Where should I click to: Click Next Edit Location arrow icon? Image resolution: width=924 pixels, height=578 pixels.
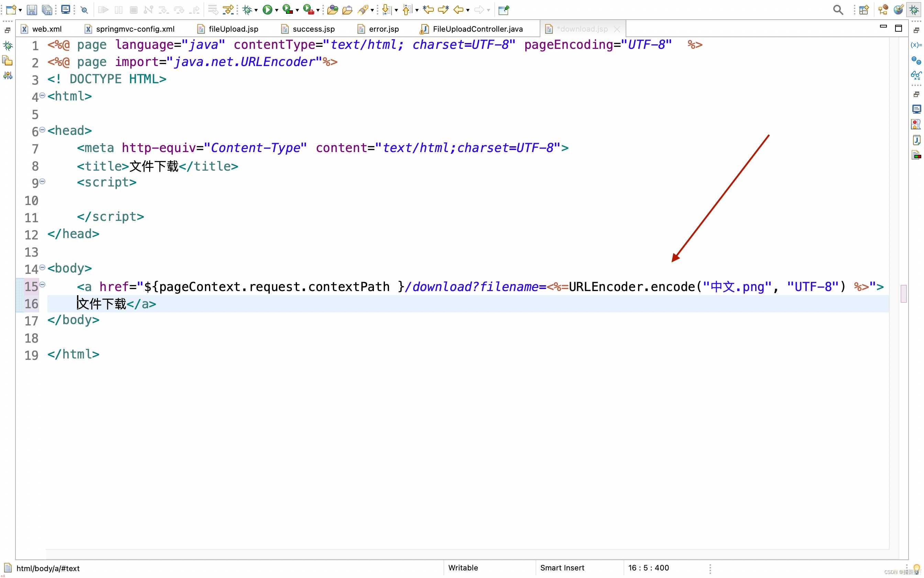click(x=443, y=10)
